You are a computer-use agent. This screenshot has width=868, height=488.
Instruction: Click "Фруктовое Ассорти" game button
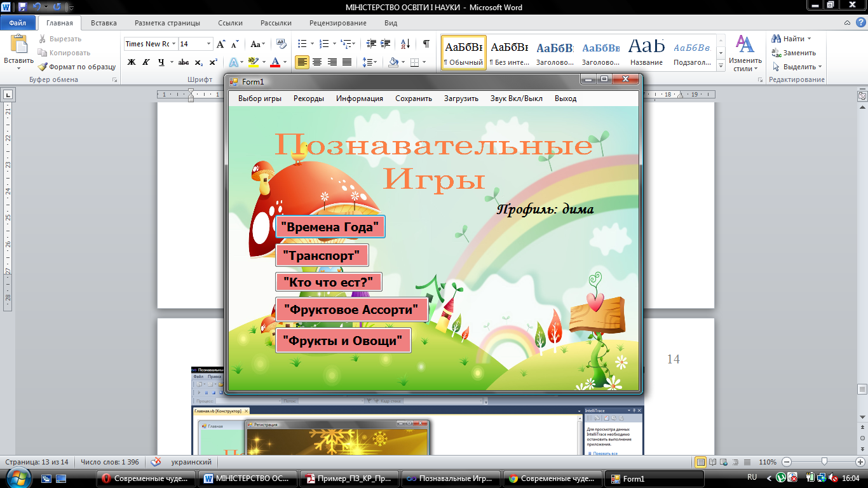(351, 309)
